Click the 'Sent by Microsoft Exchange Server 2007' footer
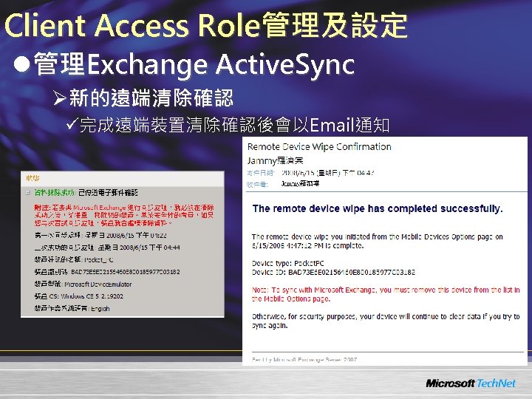This screenshot has height=399, width=532. [x=304, y=359]
